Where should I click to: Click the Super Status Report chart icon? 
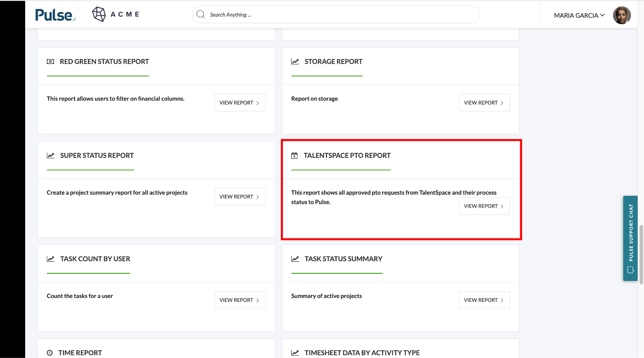pos(51,156)
